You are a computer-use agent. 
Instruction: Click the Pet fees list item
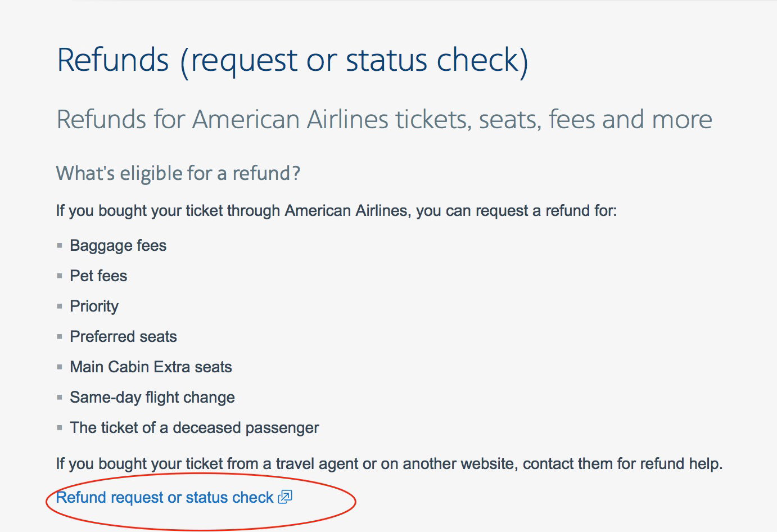pyautogui.click(x=98, y=276)
